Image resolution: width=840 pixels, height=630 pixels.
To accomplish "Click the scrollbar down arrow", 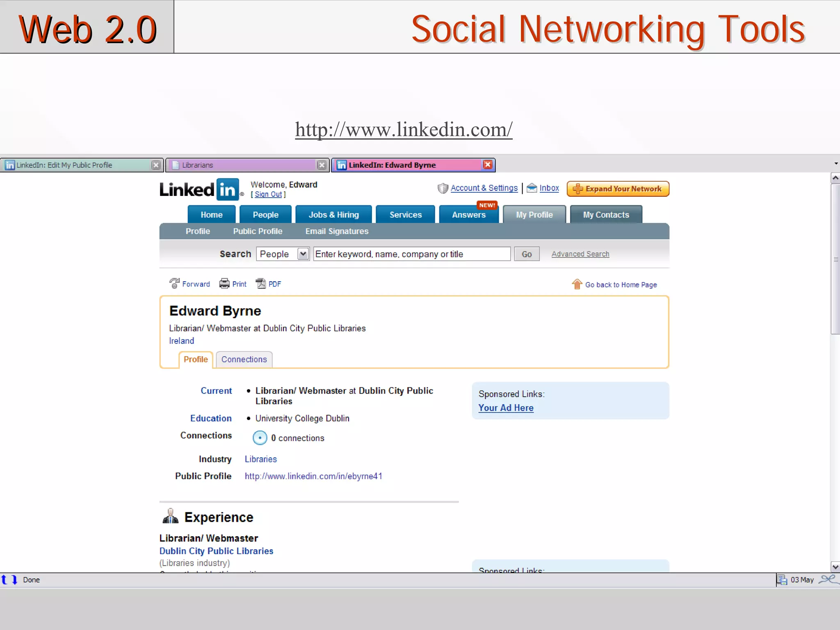I will (x=835, y=567).
